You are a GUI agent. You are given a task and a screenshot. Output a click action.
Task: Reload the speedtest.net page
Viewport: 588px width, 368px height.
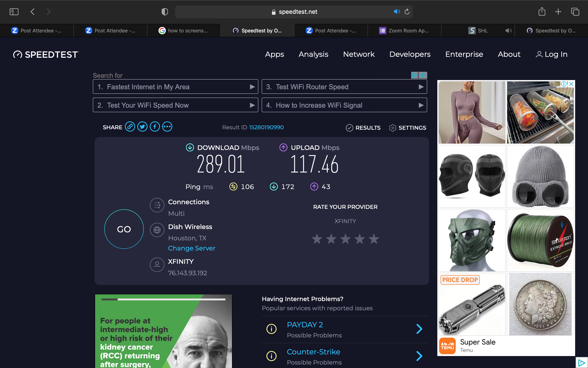coord(407,12)
